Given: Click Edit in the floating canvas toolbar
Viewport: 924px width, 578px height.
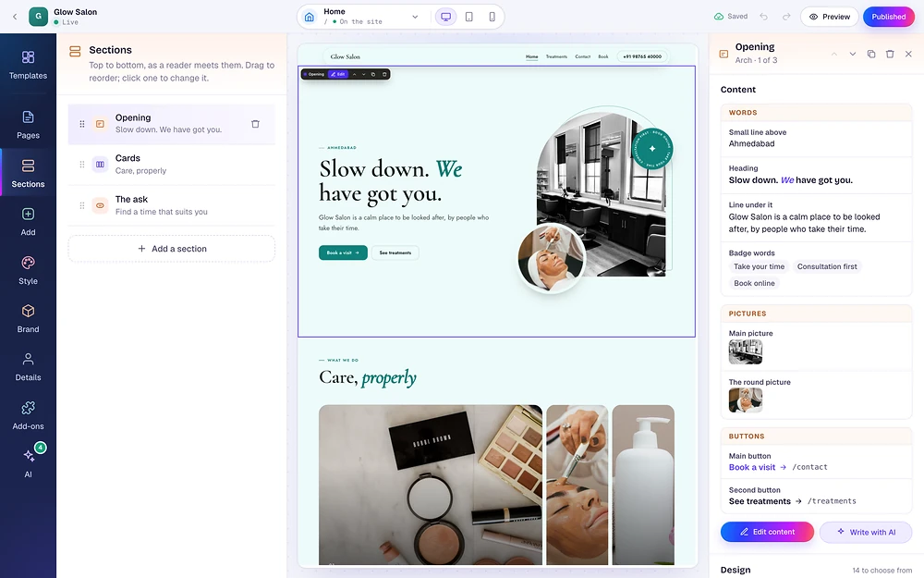Looking at the screenshot, I should tap(337, 74).
